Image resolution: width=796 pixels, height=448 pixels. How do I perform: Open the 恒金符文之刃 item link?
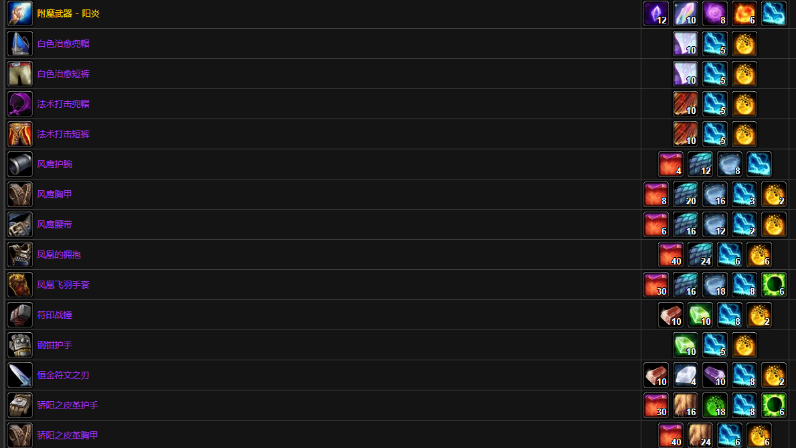(x=63, y=375)
